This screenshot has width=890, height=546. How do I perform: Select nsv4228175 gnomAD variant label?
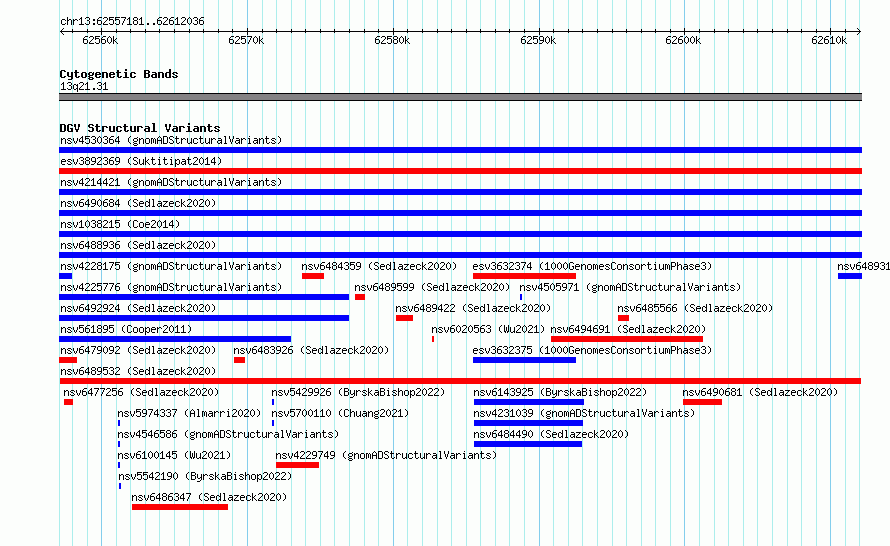(171, 266)
